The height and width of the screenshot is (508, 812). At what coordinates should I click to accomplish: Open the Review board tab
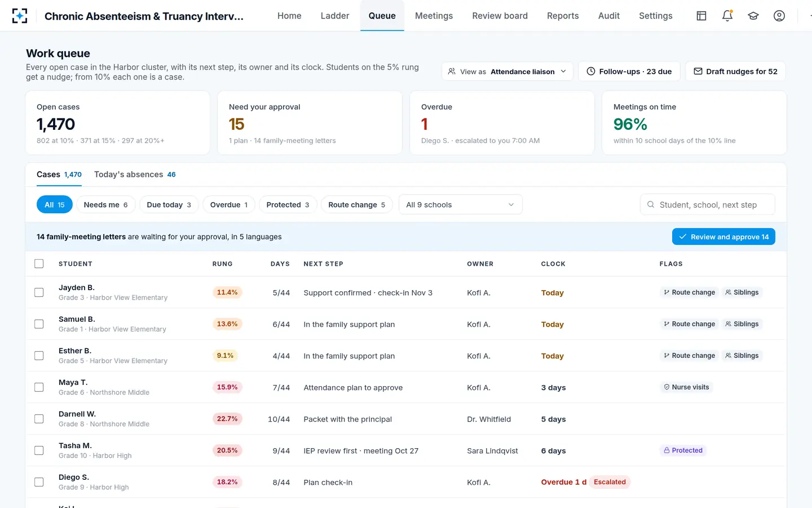pos(500,16)
